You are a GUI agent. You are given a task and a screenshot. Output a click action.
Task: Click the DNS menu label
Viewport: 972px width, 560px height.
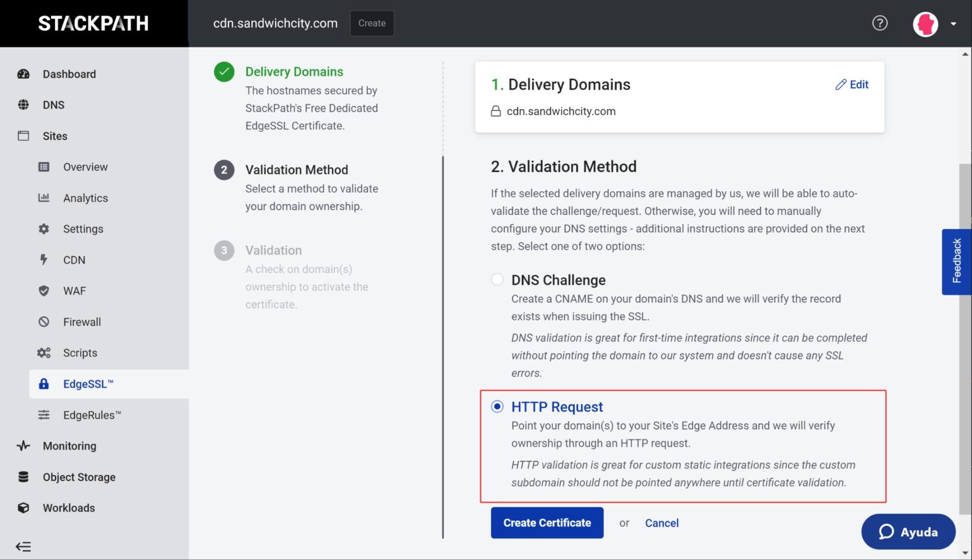tap(54, 105)
